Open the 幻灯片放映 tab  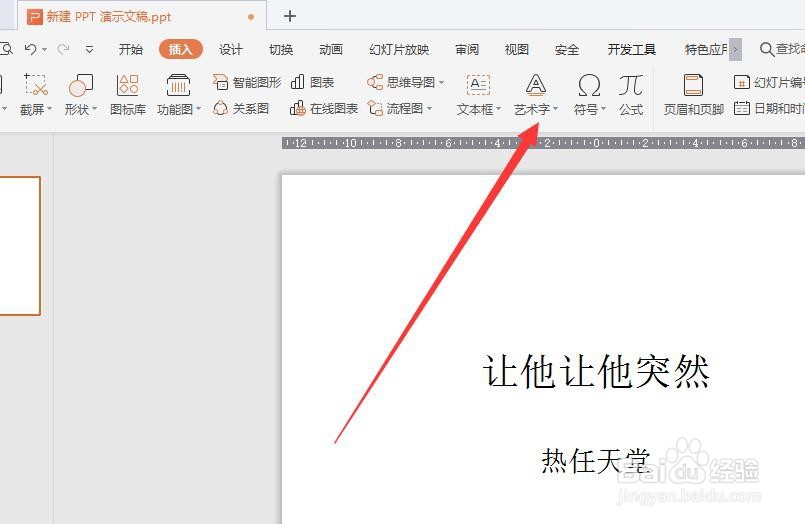click(x=399, y=49)
